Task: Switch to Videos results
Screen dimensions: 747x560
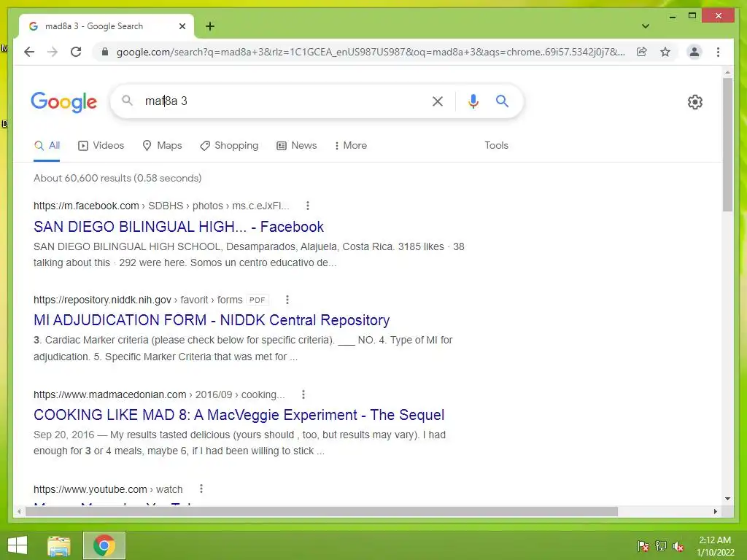Action: tap(101, 145)
